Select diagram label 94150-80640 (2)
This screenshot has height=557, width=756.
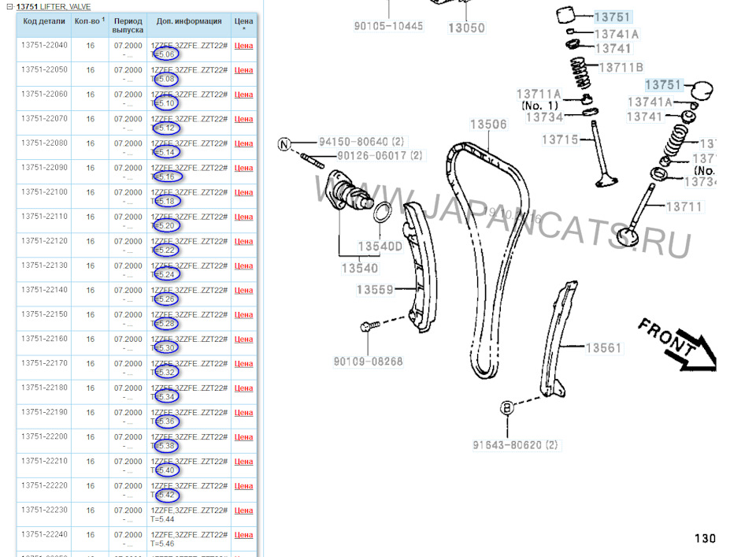[x=361, y=142]
